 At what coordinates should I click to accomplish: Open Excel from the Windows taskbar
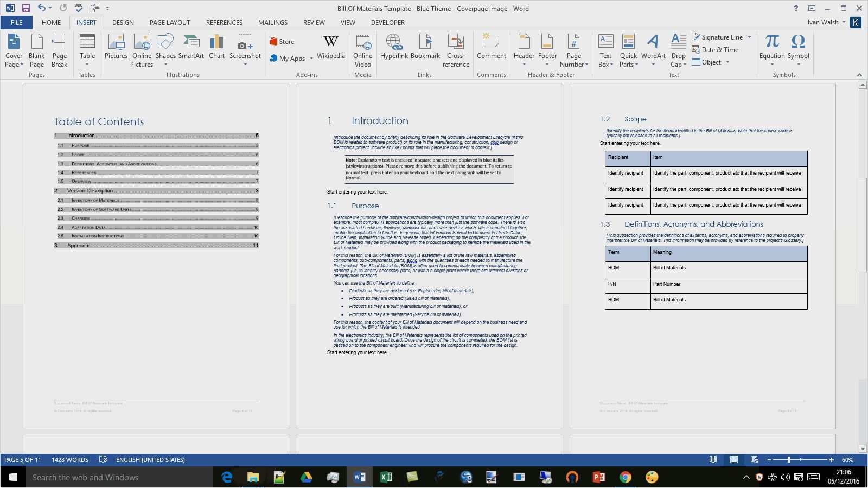tap(386, 477)
